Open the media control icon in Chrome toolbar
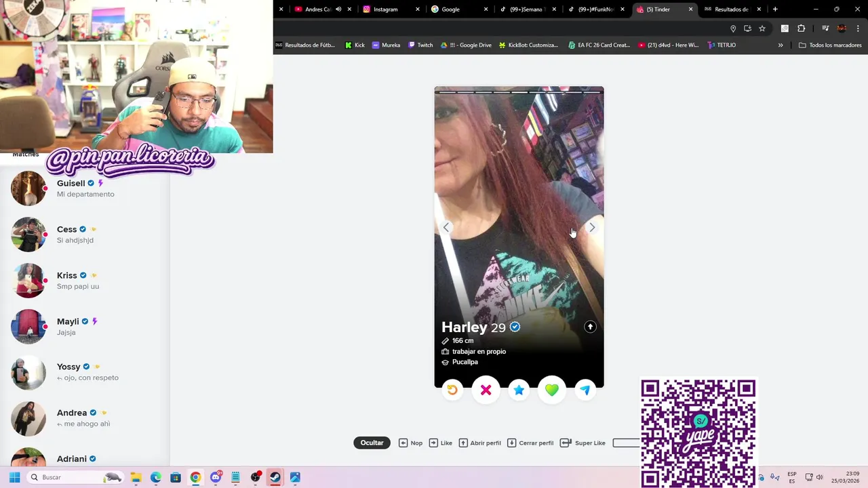This screenshot has width=868, height=488. point(825,28)
